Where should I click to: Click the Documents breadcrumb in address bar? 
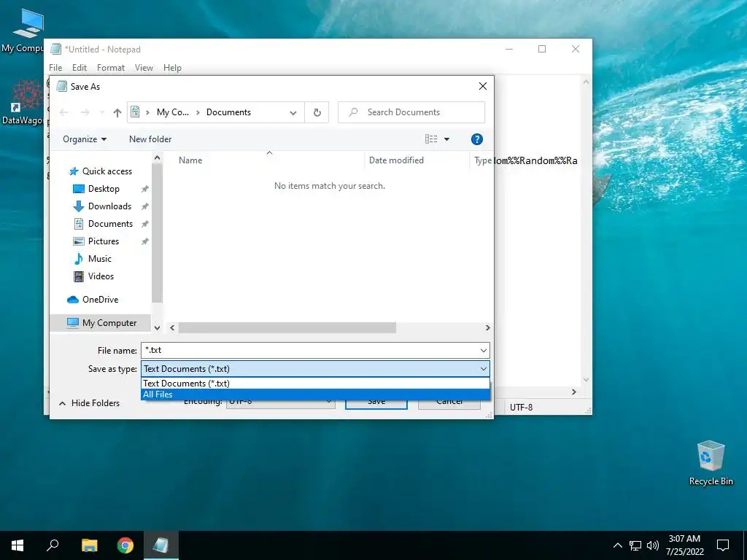click(228, 112)
